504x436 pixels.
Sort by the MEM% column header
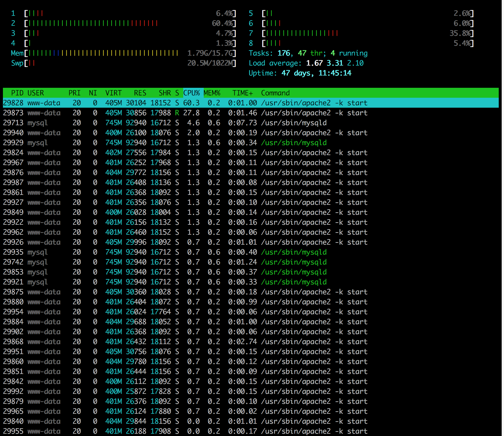[212, 93]
